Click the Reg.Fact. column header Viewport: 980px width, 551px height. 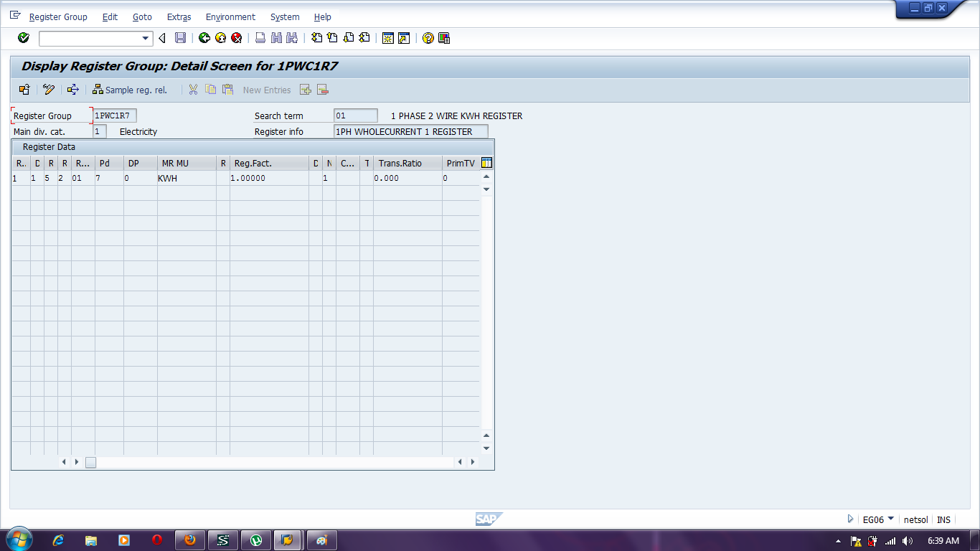(x=270, y=163)
